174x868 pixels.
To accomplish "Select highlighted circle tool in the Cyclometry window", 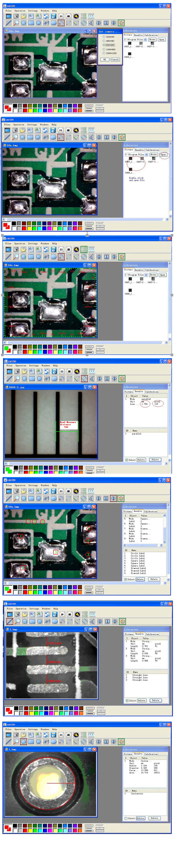I will (24, 741).
